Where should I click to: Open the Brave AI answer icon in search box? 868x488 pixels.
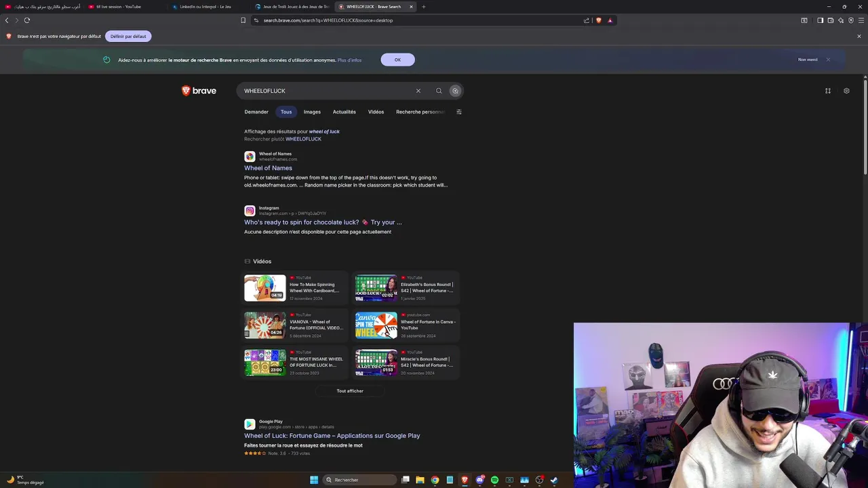click(x=455, y=91)
